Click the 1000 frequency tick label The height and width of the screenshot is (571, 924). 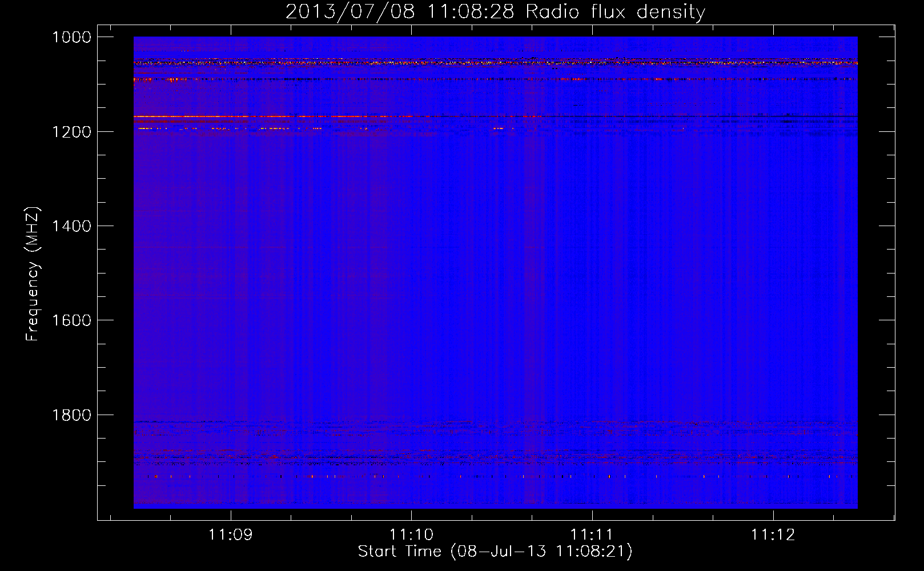[x=71, y=37]
